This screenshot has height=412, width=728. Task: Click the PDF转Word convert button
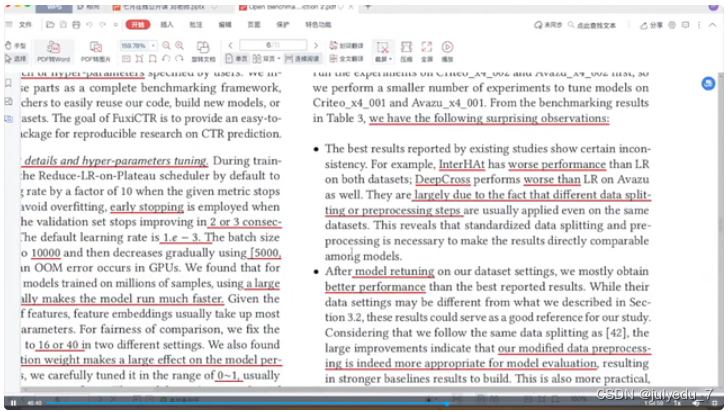[53, 52]
